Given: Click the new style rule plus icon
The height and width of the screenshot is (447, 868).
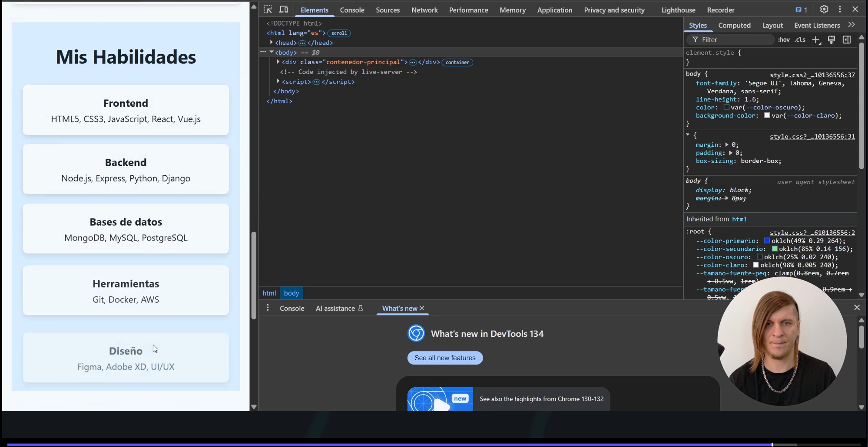Looking at the screenshot, I should point(816,40).
